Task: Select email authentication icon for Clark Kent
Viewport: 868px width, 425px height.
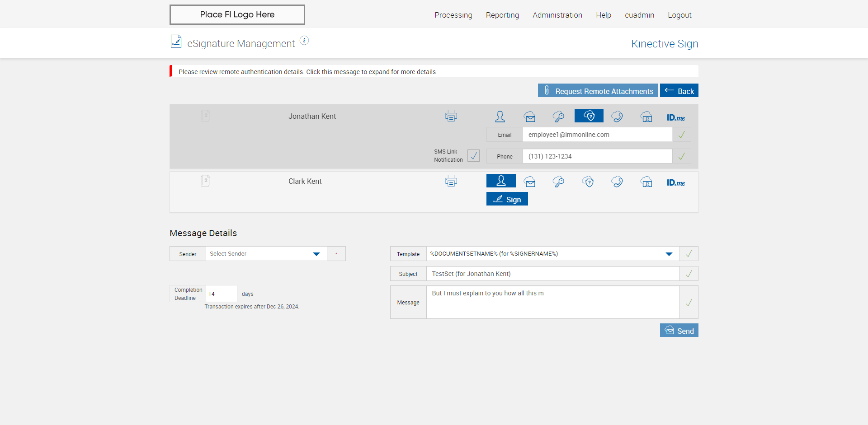Action: pyautogui.click(x=530, y=182)
